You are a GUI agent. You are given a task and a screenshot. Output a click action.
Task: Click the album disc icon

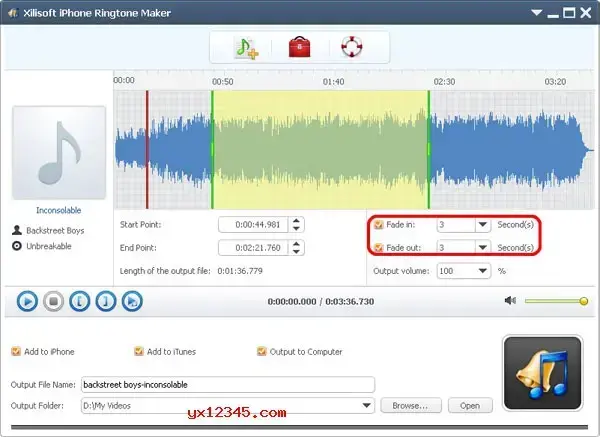tap(17, 246)
